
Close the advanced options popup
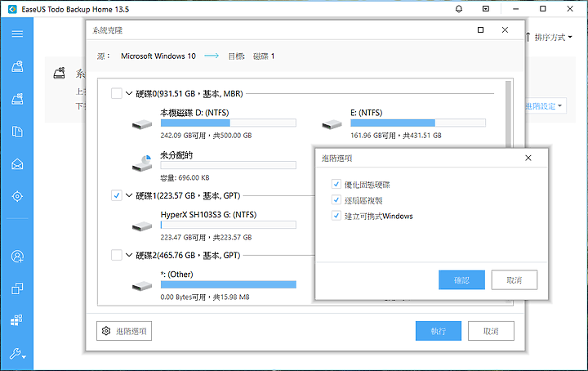528,158
